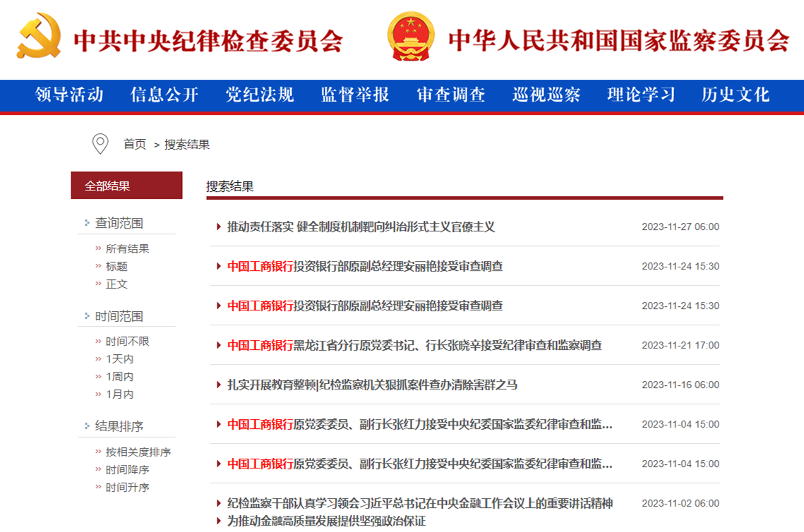
Task: Open result 纪检监察干部认真学习领会
Action: [x=420, y=503]
